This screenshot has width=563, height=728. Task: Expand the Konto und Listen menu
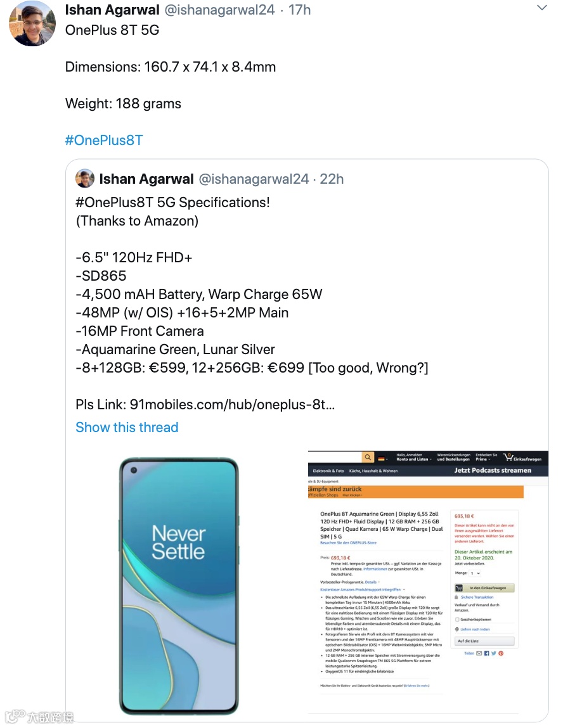414,457
